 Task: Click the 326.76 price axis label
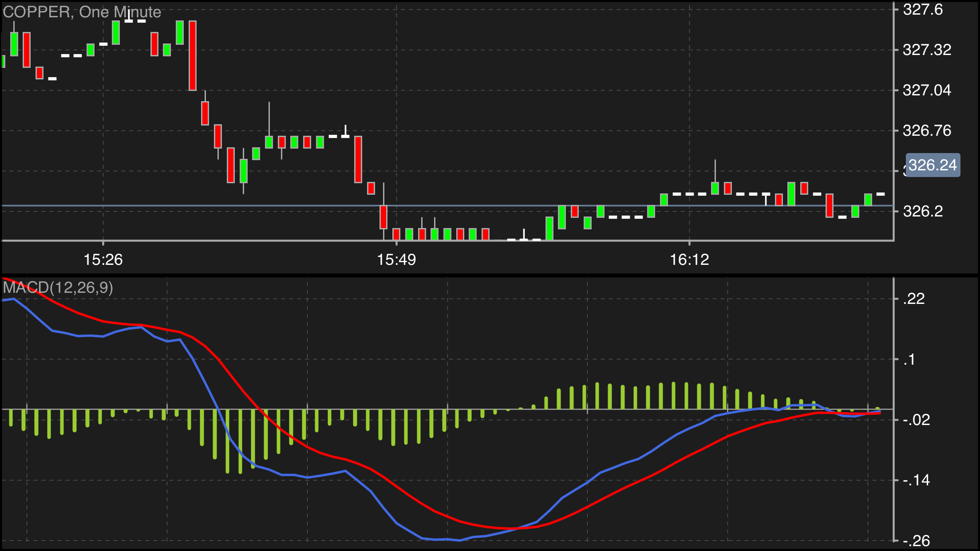[x=927, y=130]
